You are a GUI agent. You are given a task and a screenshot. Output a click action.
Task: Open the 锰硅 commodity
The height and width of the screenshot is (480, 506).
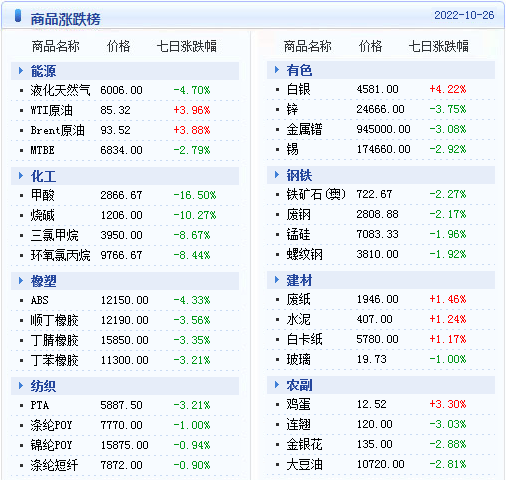(298, 234)
